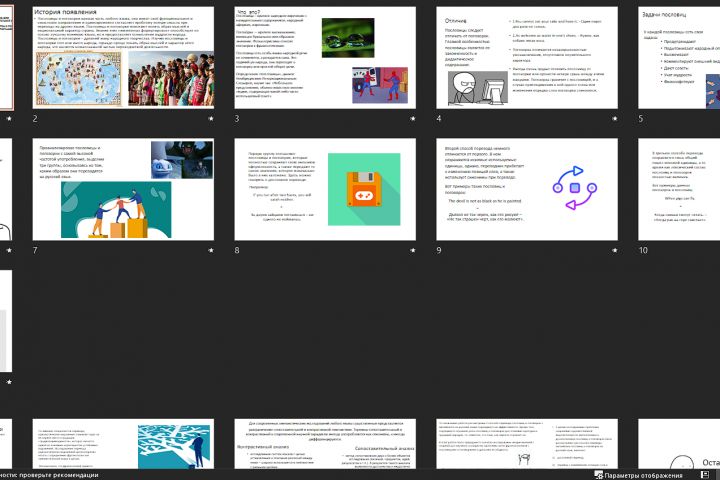720x480 pixels.
Task: Select the bottom-row slide with tree illustration
Action: pos(123,444)
